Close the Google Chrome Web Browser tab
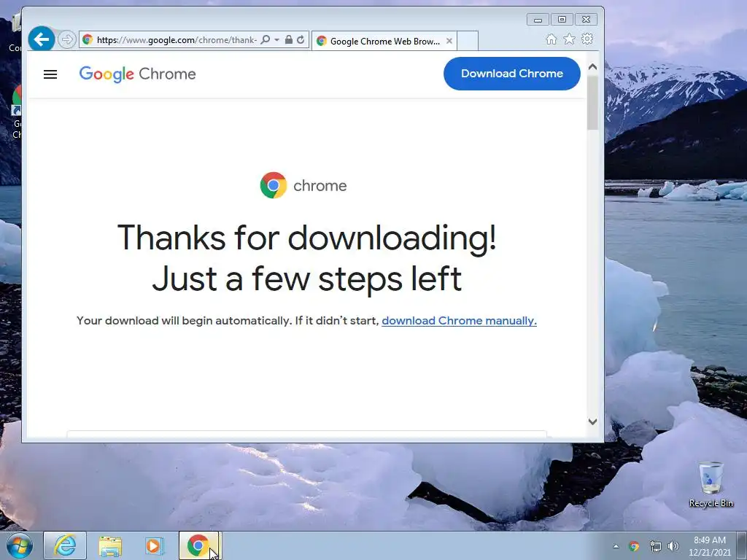The width and height of the screenshot is (747, 560). coord(449,41)
